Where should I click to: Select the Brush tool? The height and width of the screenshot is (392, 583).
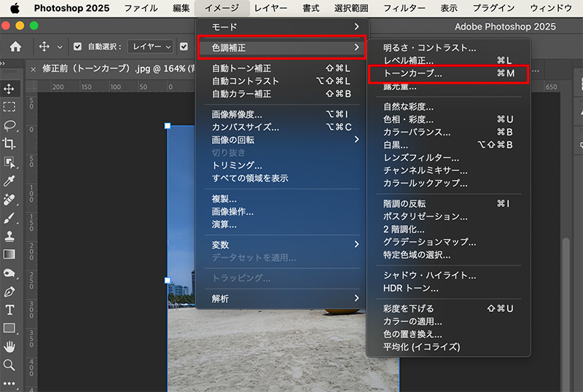point(9,218)
